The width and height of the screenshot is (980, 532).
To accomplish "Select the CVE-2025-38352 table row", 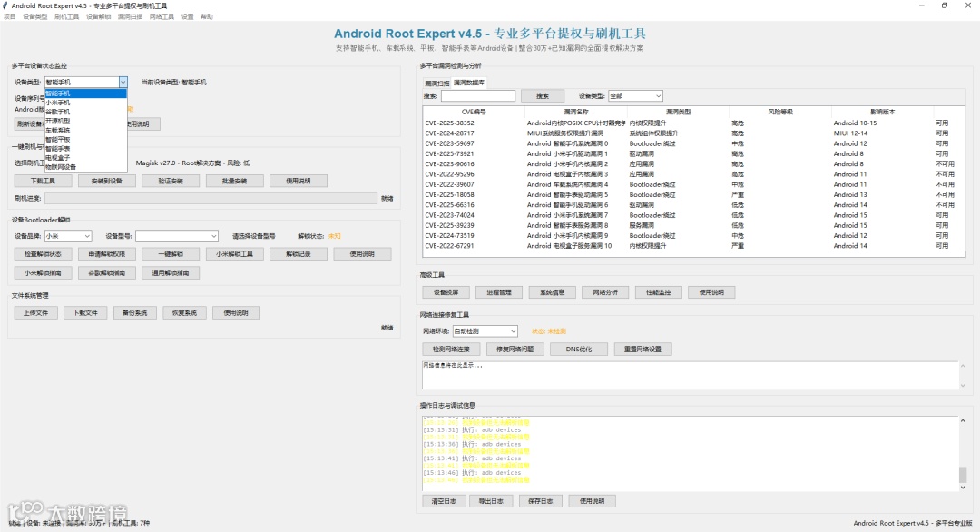I will 694,123.
